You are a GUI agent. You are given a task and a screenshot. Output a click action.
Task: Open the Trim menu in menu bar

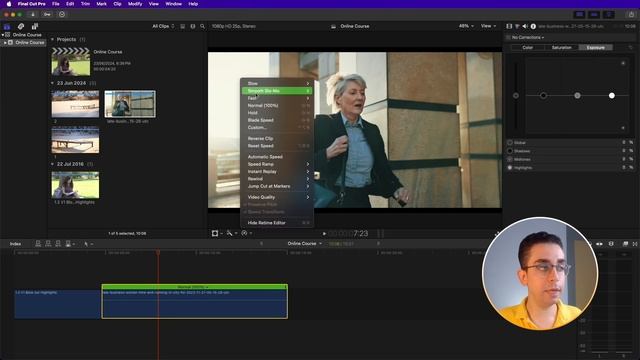[x=85, y=4]
